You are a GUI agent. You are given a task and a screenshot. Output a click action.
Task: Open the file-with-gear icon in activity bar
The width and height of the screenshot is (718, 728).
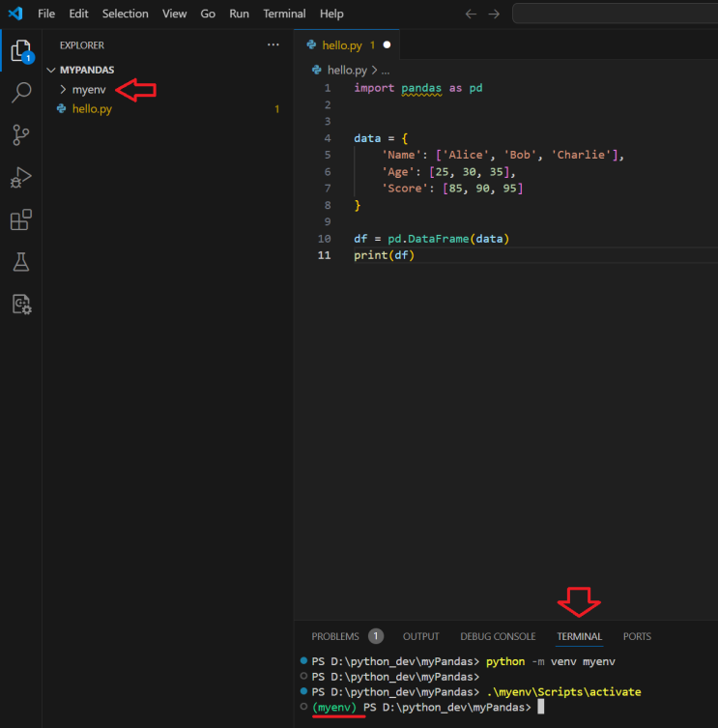point(21,305)
